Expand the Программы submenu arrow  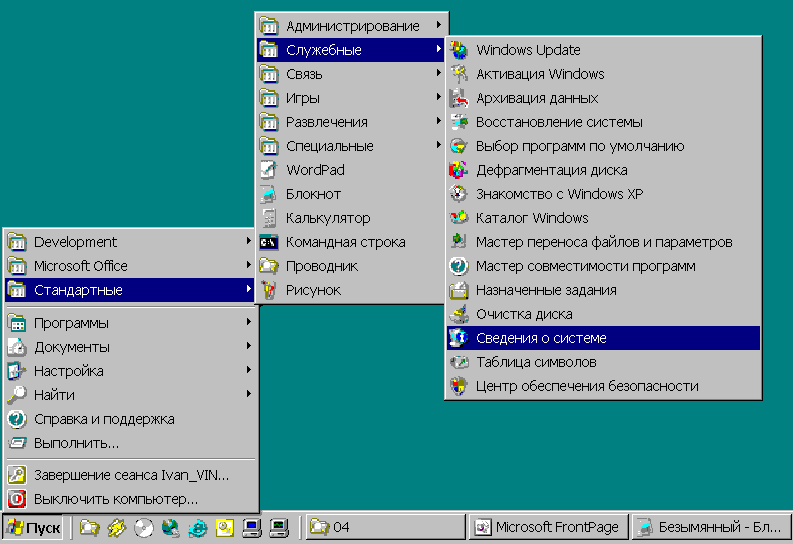click(x=248, y=322)
